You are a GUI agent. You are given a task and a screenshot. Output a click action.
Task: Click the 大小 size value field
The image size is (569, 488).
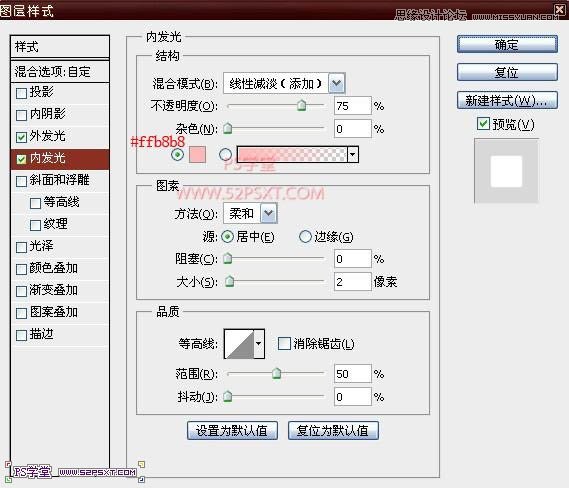coord(353,282)
